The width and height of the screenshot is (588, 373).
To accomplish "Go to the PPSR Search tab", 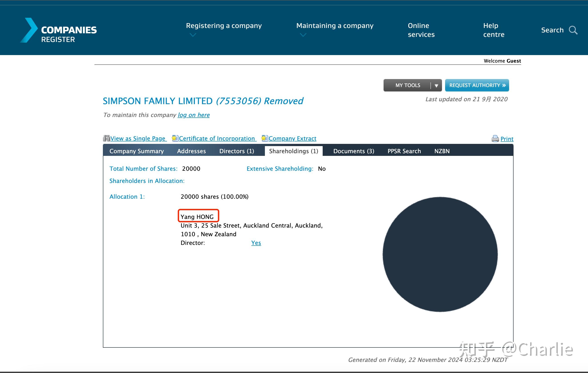I will coord(404,151).
